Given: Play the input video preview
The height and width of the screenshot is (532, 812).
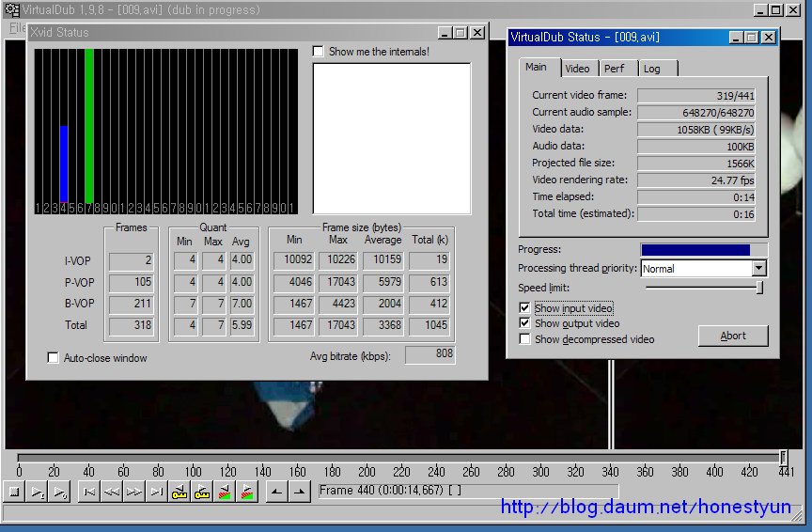Looking at the screenshot, I should (x=38, y=492).
